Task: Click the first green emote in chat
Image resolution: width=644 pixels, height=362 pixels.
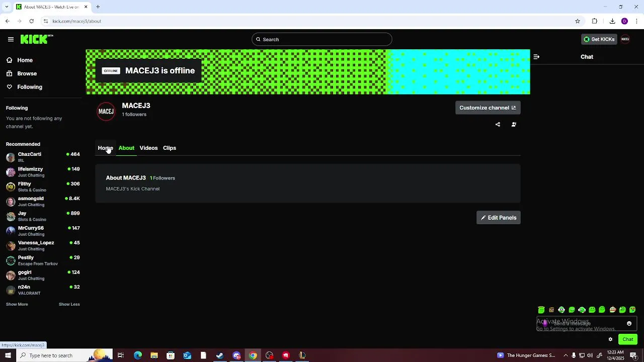Action: pyautogui.click(x=541, y=310)
